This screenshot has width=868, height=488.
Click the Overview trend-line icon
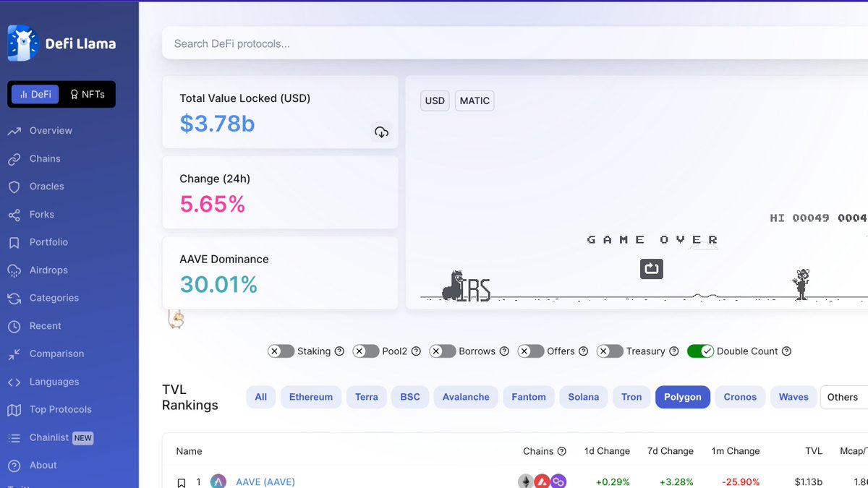coord(14,131)
